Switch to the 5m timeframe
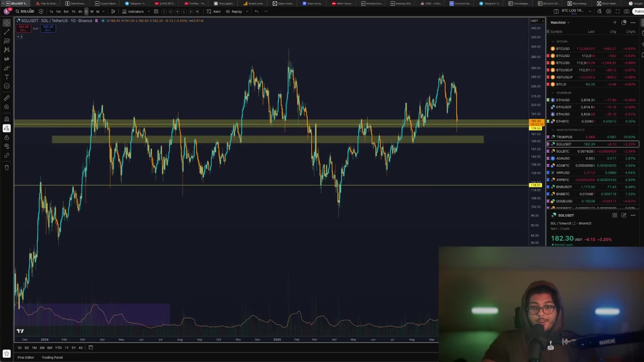Image resolution: width=644 pixels, height=362 pixels. pos(66,11)
